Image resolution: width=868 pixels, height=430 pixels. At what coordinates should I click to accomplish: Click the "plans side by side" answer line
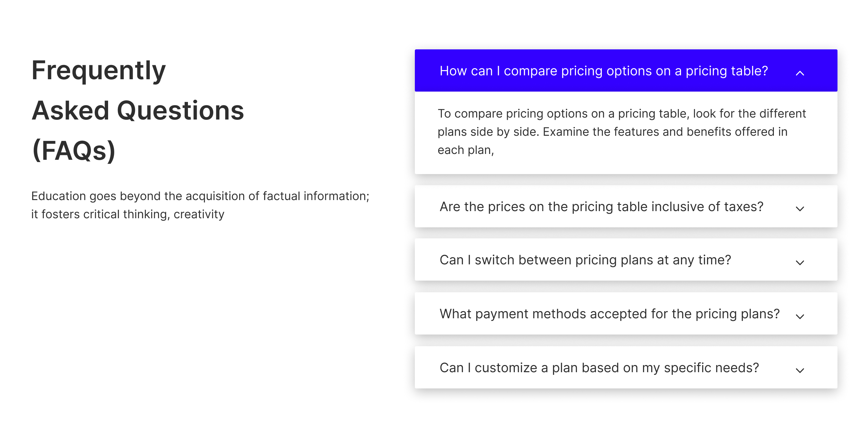click(x=612, y=132)
